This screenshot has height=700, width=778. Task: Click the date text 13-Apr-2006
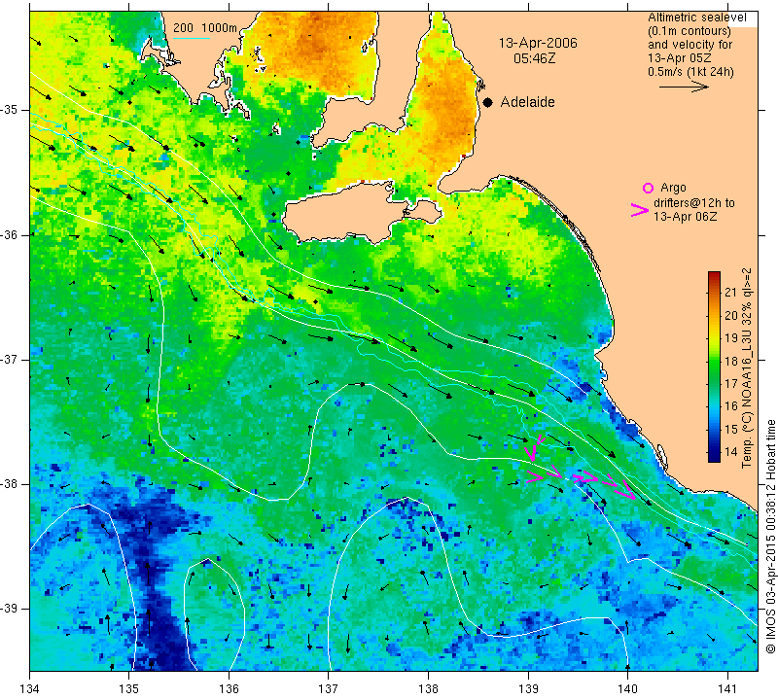pyautogui.click(x=538, y=43)
